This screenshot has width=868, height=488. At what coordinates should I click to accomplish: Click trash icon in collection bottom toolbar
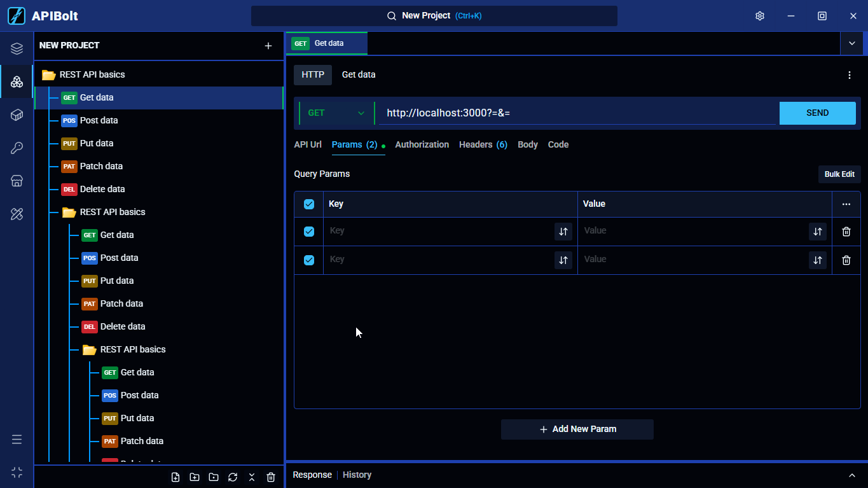tap(271, 477)
